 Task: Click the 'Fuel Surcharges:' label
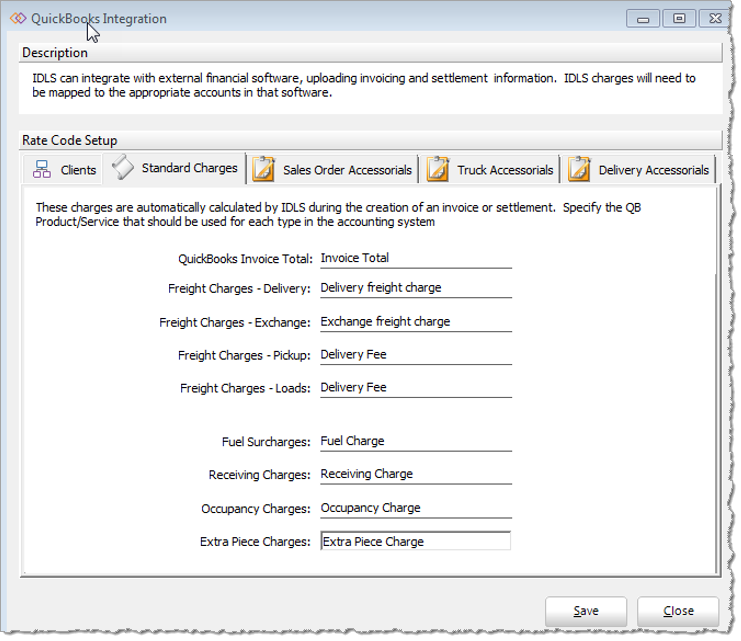click(266, 442)
